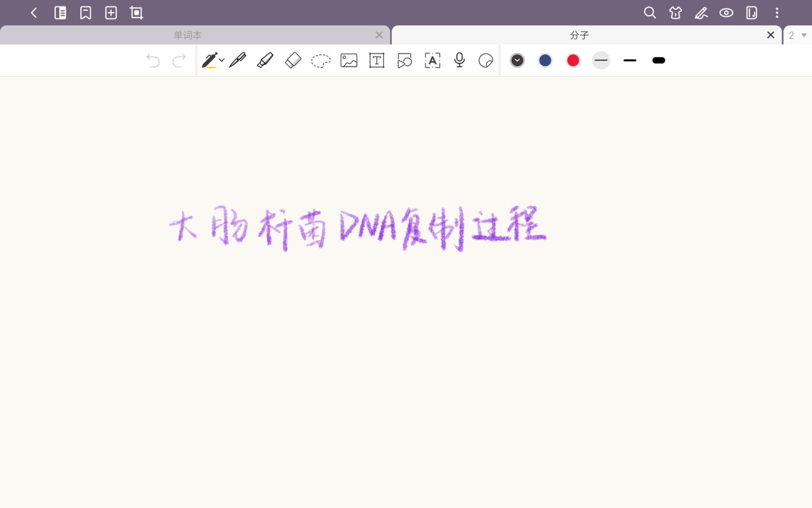The image size is (812, 508).
Task: Select the crayon pen tool
Action: [x=210, y=60]
